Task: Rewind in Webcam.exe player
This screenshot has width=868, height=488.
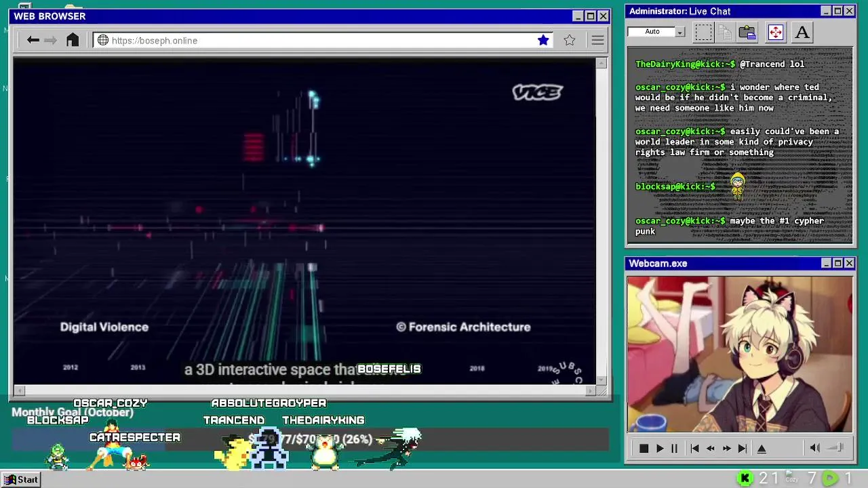Action: (x=711, y=448)
